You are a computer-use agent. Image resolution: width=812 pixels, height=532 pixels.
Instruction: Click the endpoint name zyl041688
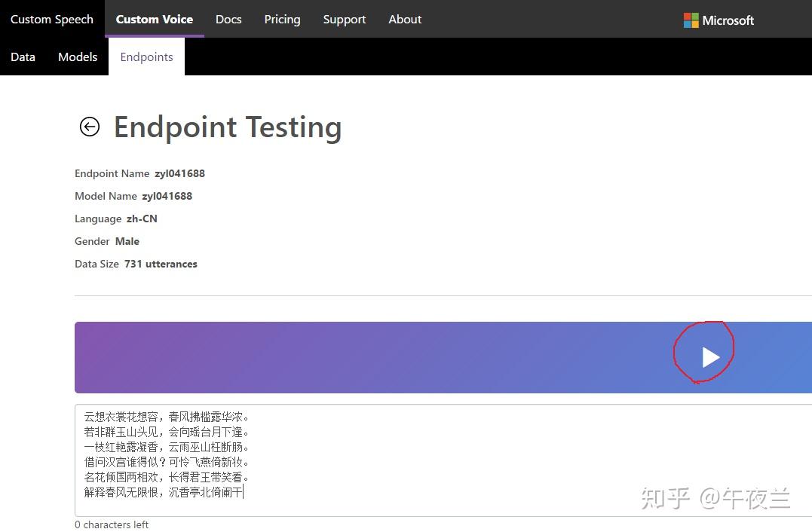179,173
